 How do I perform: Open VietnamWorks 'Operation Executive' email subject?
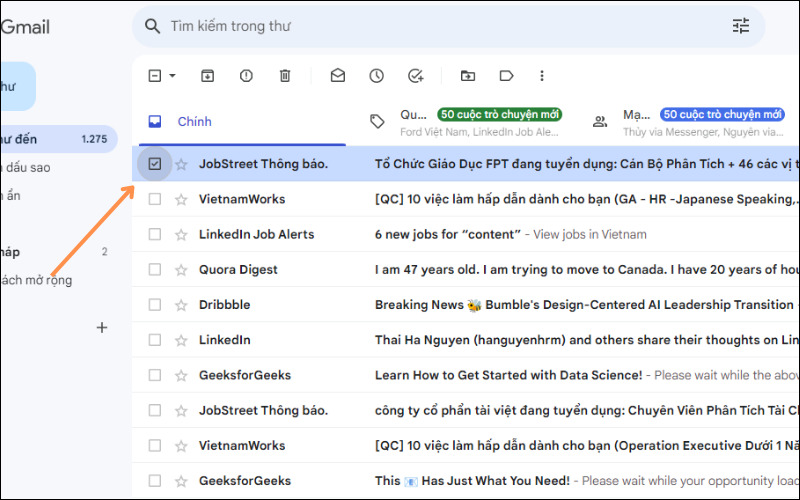point(587,446)
